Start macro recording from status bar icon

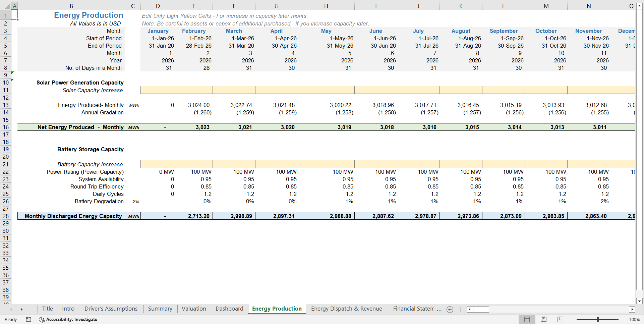[28, 319]
